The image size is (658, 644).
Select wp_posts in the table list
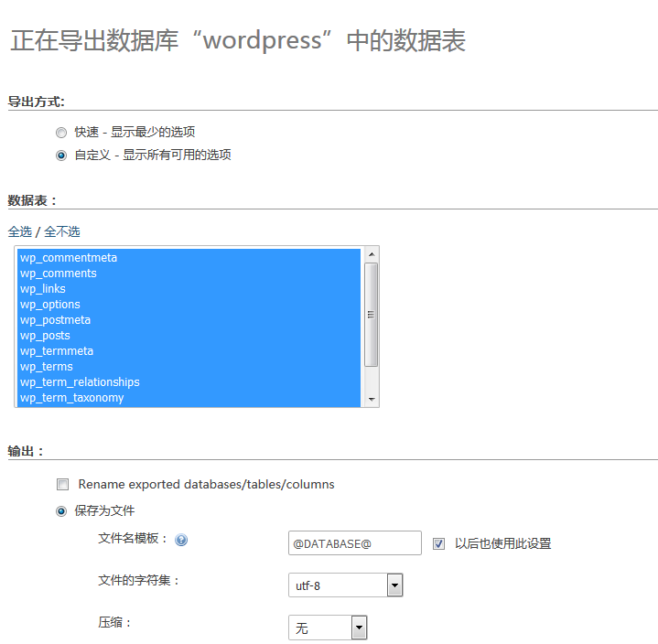pyautogui.click(x=45, y=336)
